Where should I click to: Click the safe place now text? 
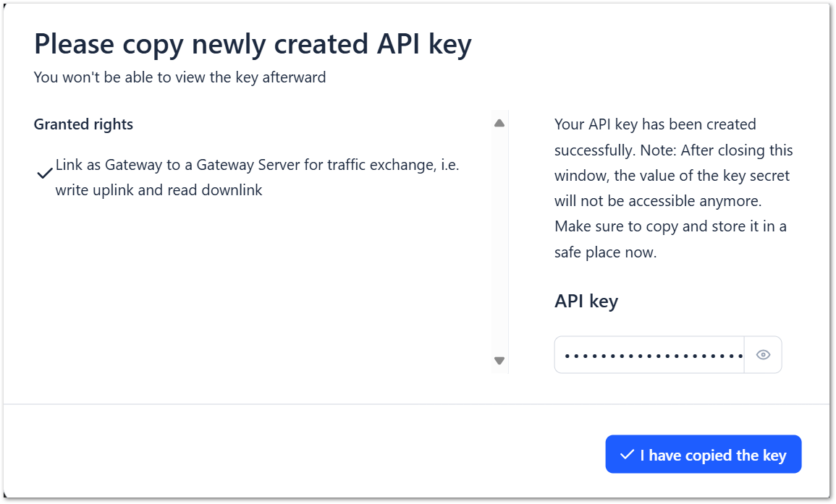click(605, 253)
